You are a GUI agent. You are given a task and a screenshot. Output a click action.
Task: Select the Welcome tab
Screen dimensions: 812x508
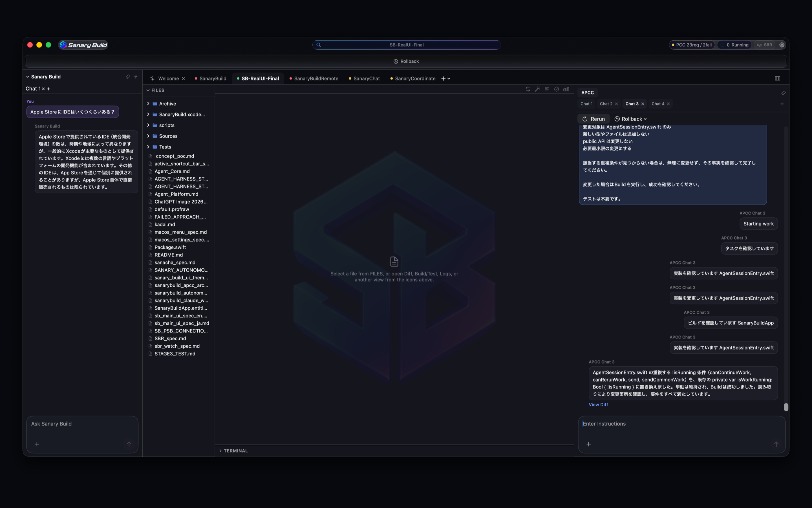click(168, 78)
